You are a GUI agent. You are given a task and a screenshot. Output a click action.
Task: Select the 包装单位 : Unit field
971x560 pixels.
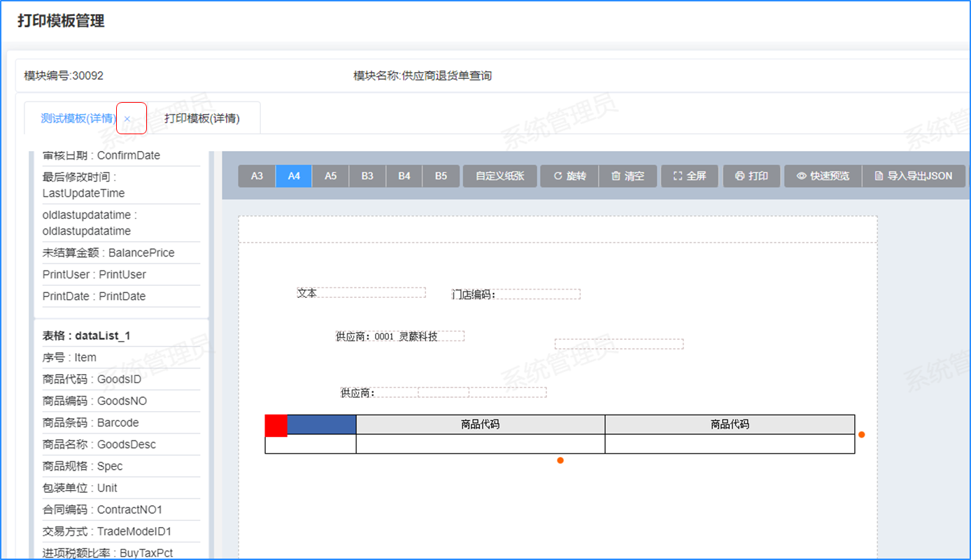tap(121, 488)
